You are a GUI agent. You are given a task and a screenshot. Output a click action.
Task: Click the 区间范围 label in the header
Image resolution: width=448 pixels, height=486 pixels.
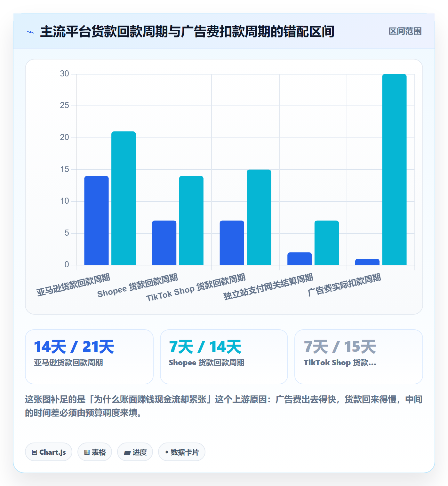405,31
